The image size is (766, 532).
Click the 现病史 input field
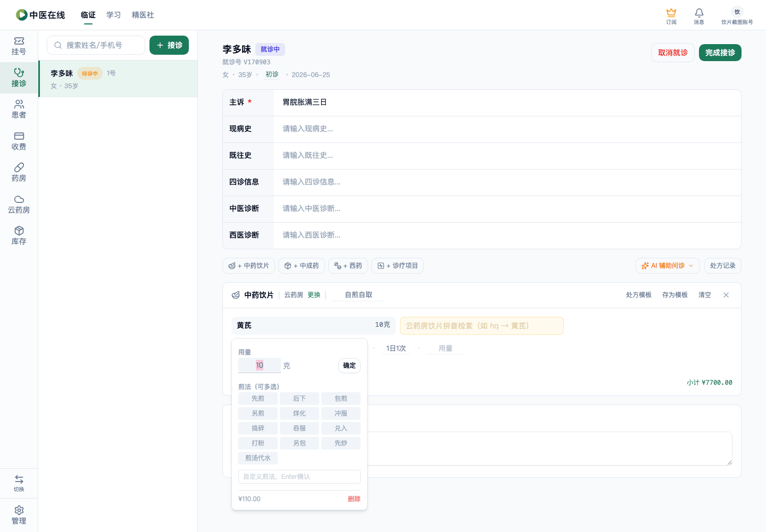click(507, 129)
